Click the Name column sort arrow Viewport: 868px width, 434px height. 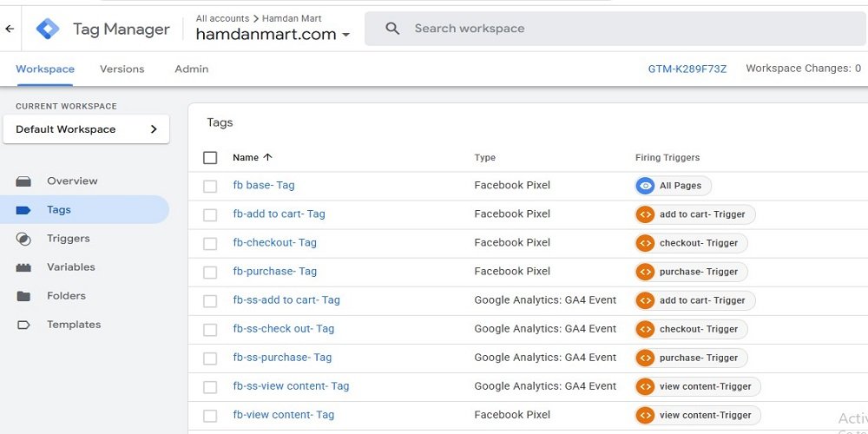(268, 157)
